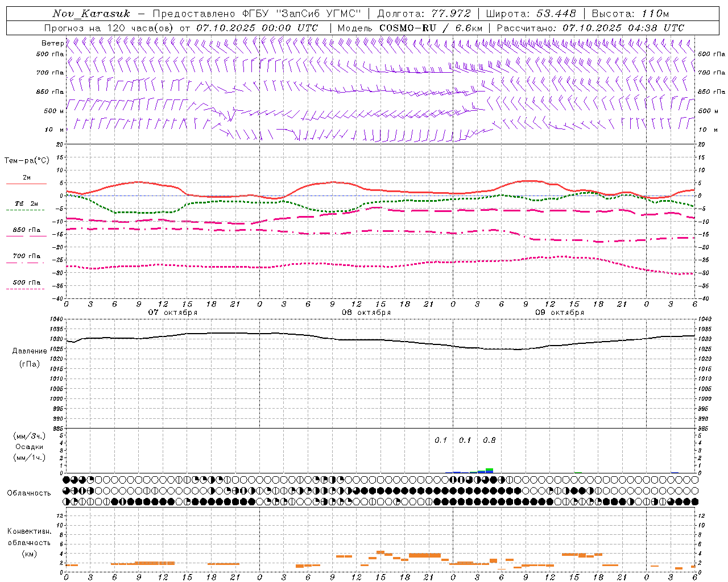The height and width of the screenshot is (582, 728).
Task: Click the '850 гПа' legend entry in the temperature panel
Action: click(x=27, y=230)
